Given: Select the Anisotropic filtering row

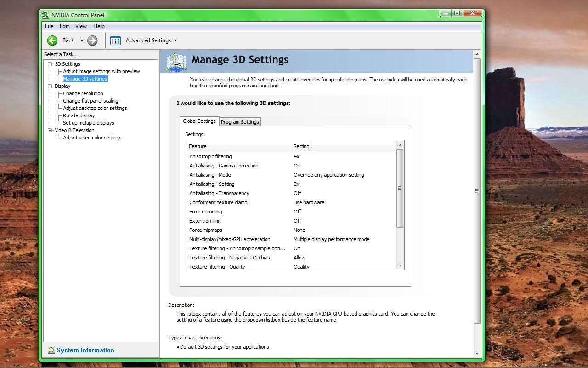Looking at the screenshot, I should click(291, 156).
